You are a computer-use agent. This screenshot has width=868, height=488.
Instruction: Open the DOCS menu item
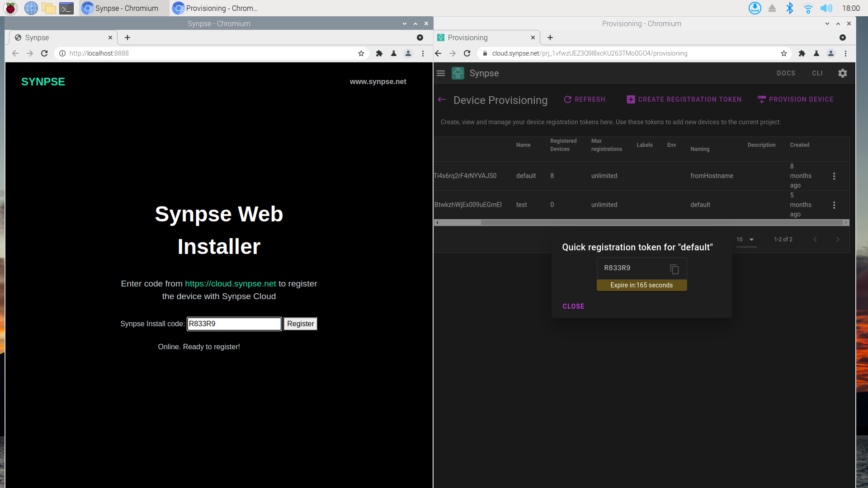786,73
